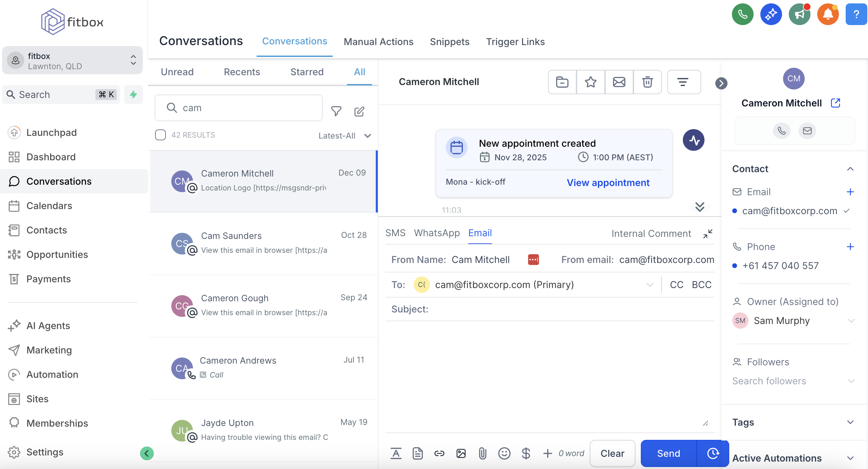Open the message filter lines icon
This screenshot has height=469, width=868.
point(683,82)
